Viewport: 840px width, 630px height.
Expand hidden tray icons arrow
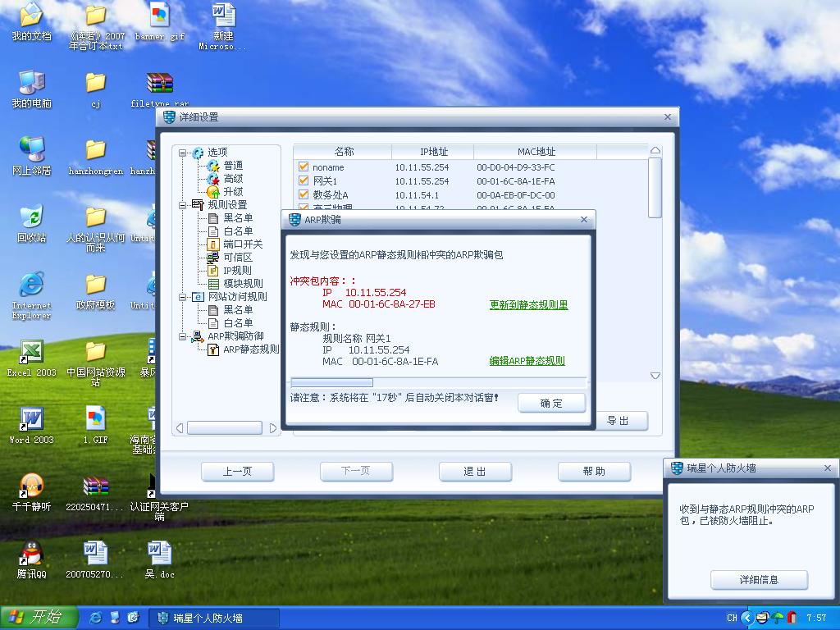[x=747, y=618]
